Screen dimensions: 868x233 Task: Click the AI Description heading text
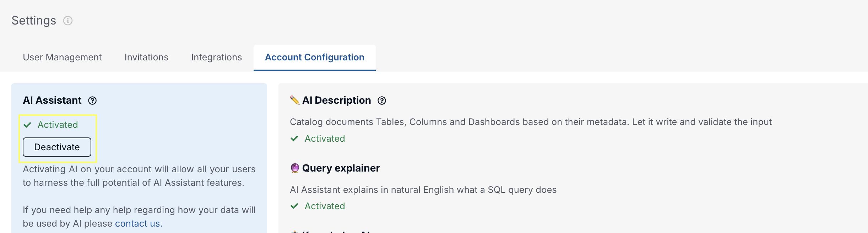[336, 101]
